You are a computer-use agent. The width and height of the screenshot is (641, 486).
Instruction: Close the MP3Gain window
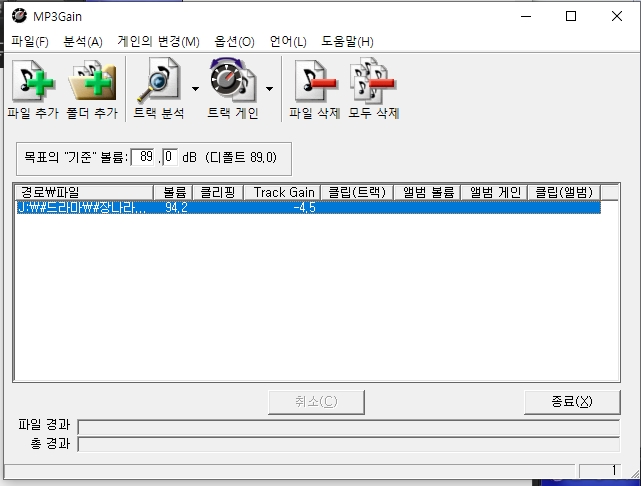[x=617, y=16]
